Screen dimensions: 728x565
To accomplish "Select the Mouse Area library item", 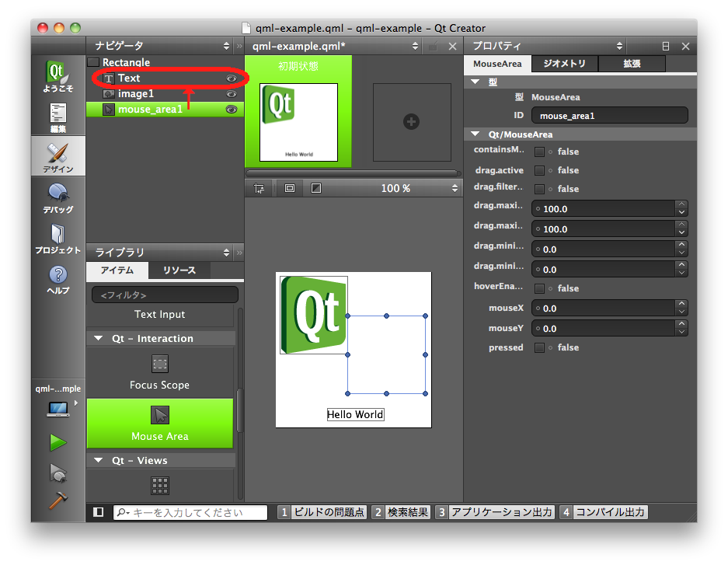I will [160, 424].
